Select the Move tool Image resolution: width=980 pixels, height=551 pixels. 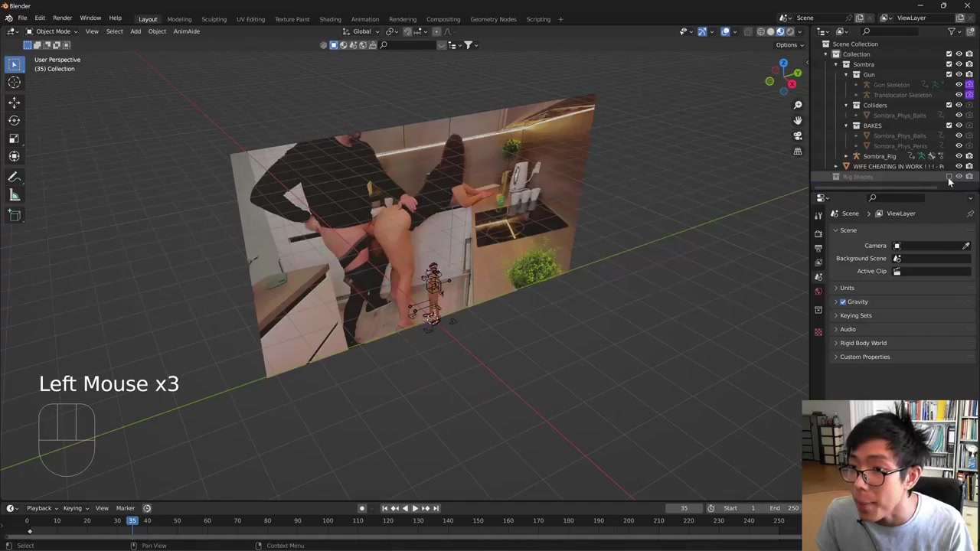(x=14, y=102)
